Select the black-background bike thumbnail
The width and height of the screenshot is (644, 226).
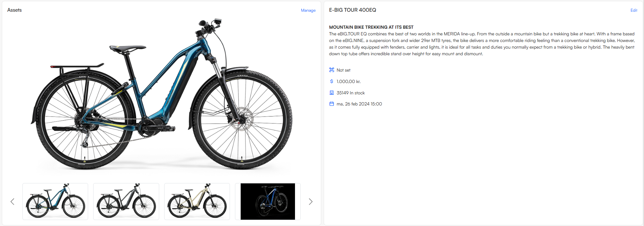coord(268,201)
